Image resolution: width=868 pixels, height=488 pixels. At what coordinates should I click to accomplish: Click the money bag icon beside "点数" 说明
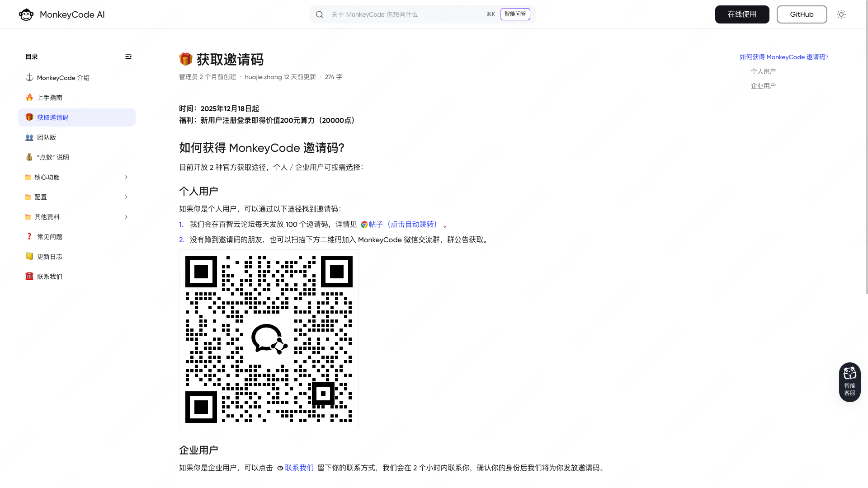29,157
